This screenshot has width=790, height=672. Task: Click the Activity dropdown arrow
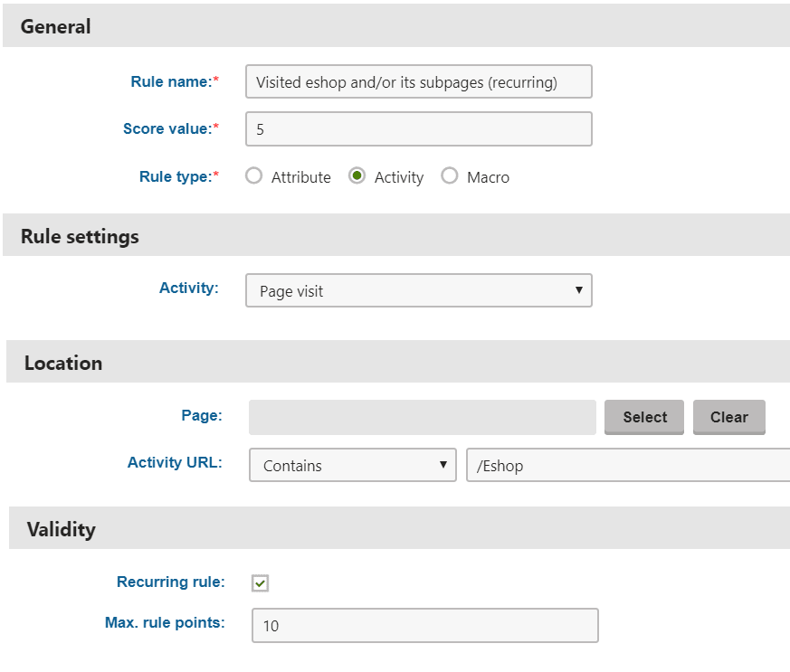click(x=579, y=290)
